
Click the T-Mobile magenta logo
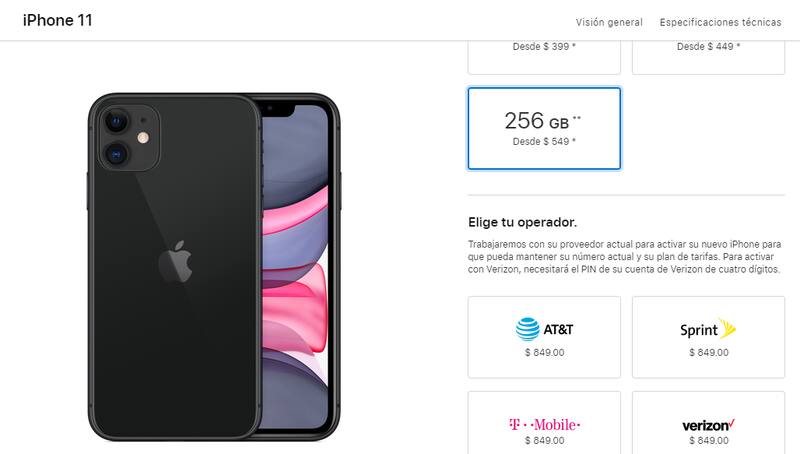click(544, 424)
